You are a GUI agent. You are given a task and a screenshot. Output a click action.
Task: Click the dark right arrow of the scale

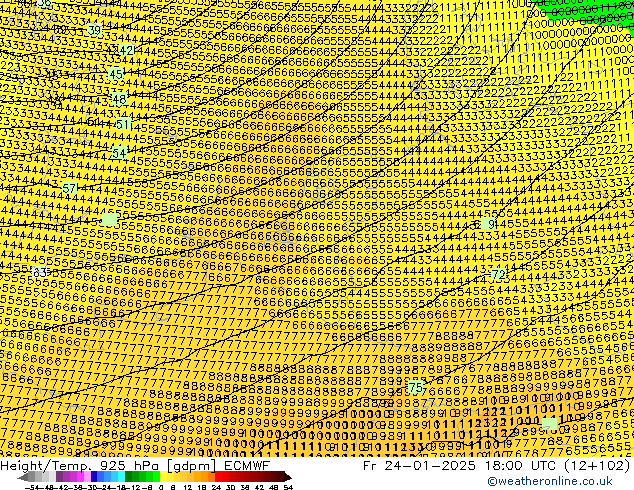point(288,477)
